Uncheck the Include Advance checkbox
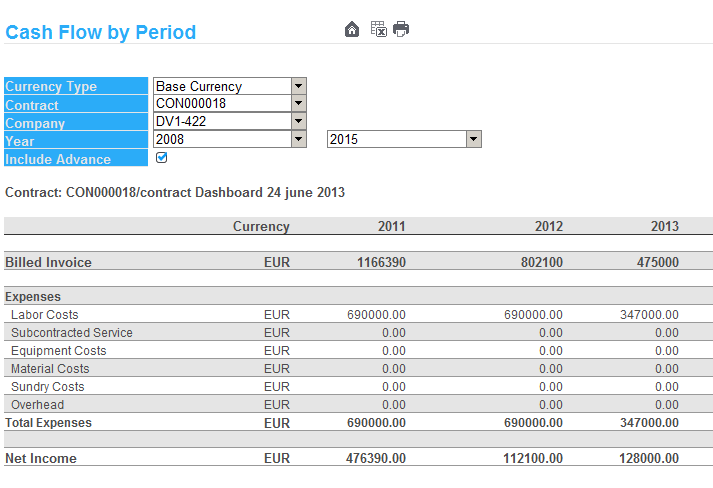Image resolution: width=713 pixels, height=488 pixels. 162,158
